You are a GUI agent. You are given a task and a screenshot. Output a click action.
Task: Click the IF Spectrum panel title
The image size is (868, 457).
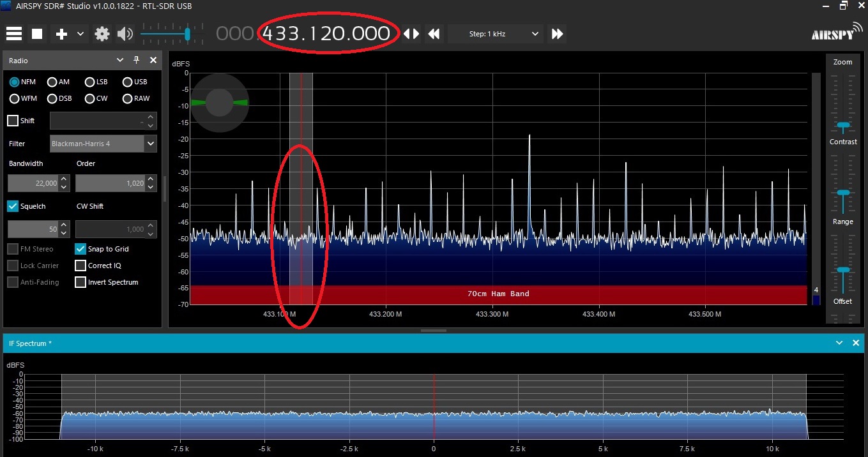tap(30, 343)
